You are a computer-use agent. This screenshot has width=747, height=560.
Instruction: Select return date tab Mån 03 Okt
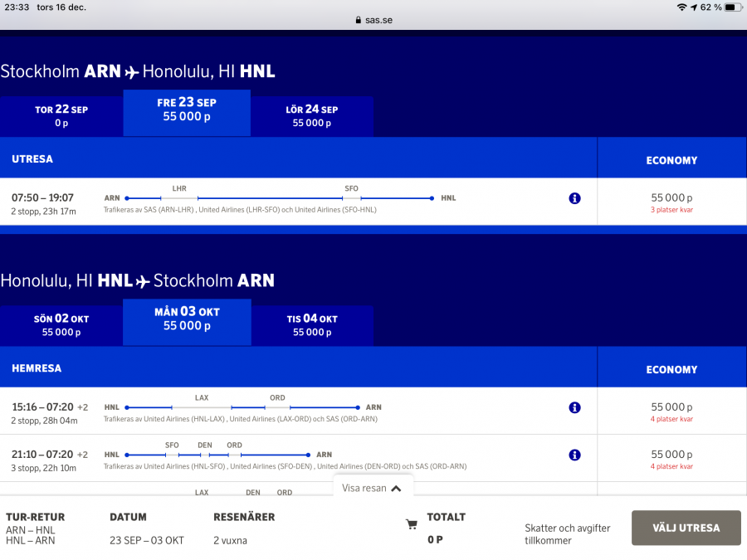point(187,323)
